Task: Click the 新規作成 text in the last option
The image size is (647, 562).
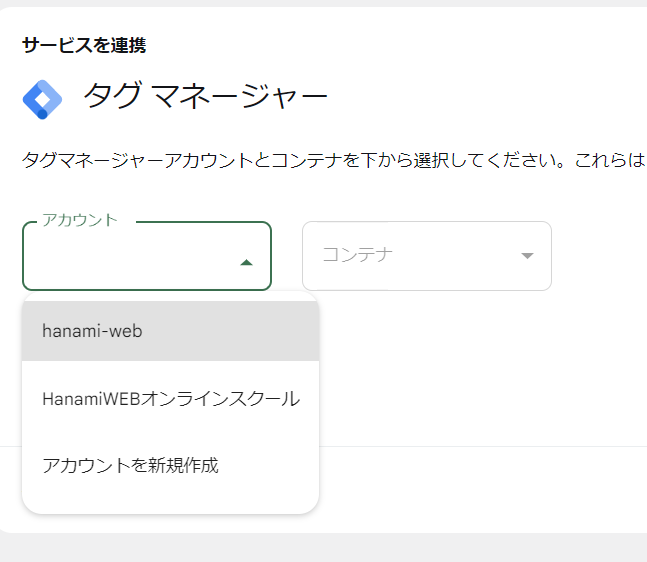Action: pyautogui.click(x=183, y=465)
